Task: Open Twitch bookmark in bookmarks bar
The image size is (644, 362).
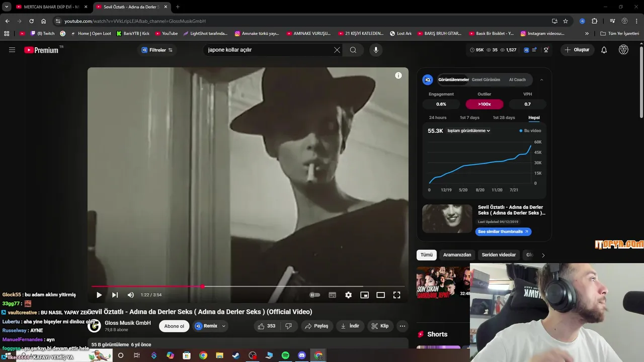Action: [42, 34]
